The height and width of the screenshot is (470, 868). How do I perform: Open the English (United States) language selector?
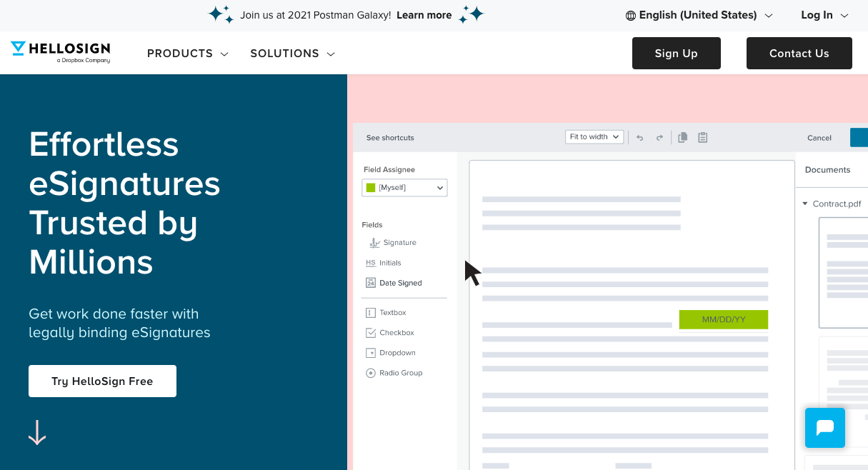point(699,15)
